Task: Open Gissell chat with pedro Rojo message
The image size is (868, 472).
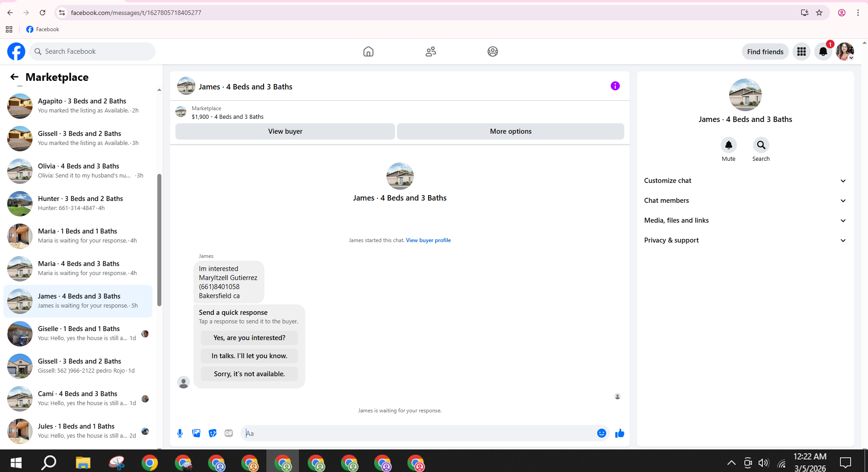Action: click(78, 366)
